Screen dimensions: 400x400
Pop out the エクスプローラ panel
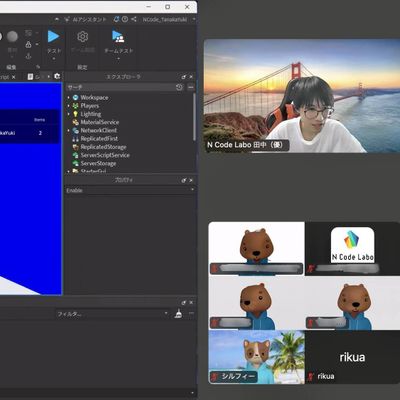[x=184, y=77]
